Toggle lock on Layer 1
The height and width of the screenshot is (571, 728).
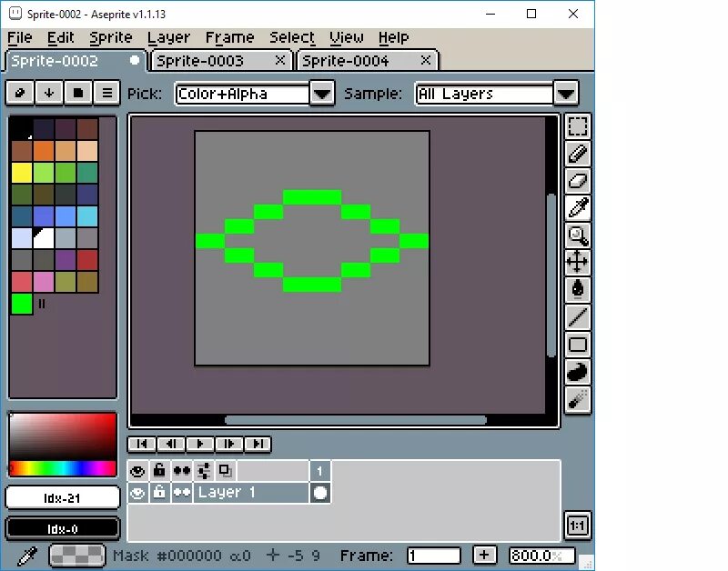pyautogui.click(x=159, y=493)
